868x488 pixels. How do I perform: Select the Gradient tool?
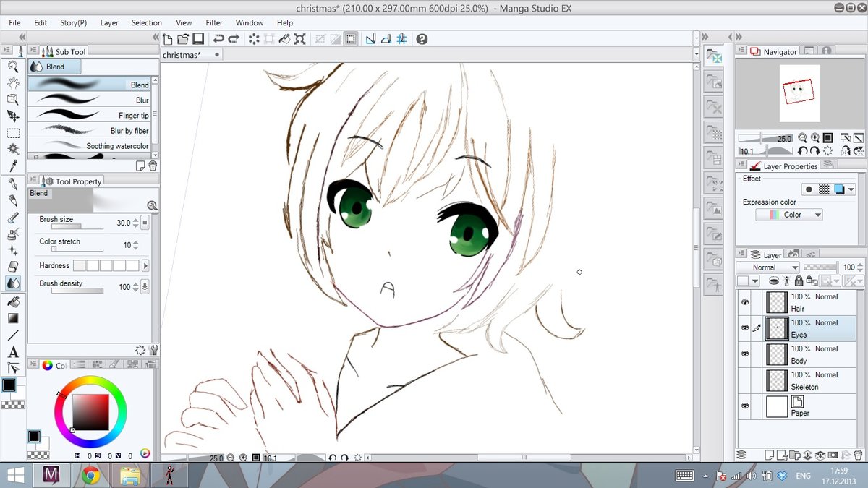click(12, 318)
